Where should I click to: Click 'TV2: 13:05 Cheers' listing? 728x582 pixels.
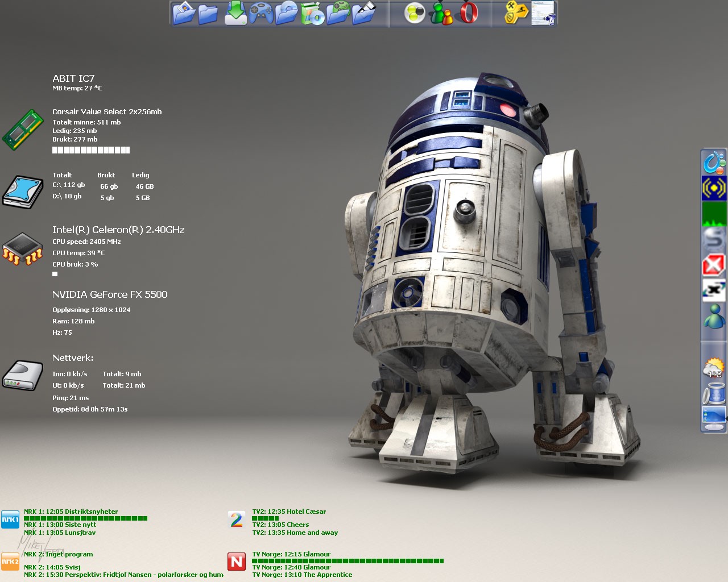click(280, 525)
